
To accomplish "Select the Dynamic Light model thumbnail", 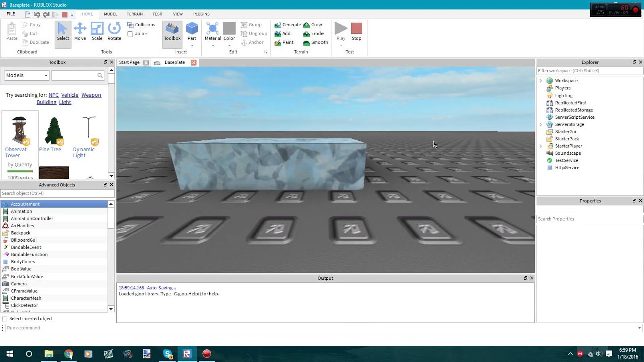I will click(89, 131).
